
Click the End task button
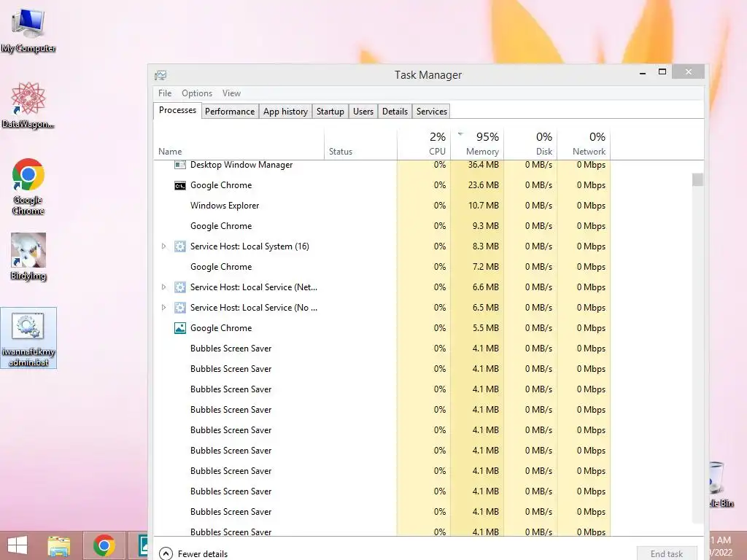tap(667, 553)
